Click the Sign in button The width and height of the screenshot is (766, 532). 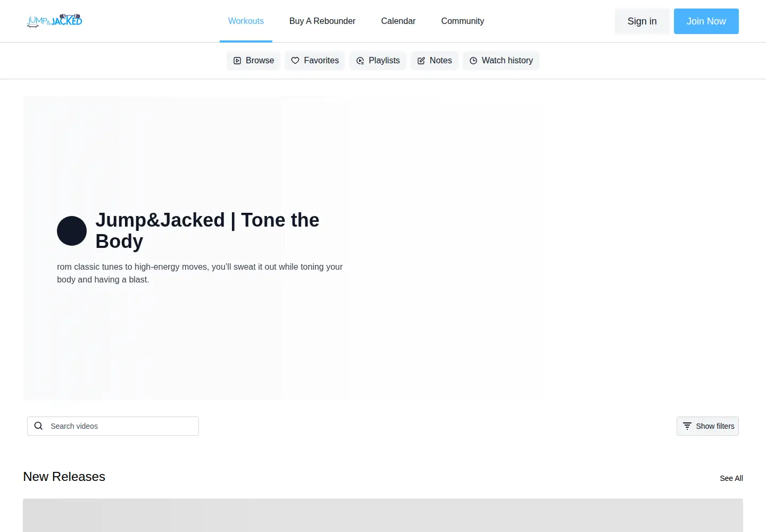[642, 21]
